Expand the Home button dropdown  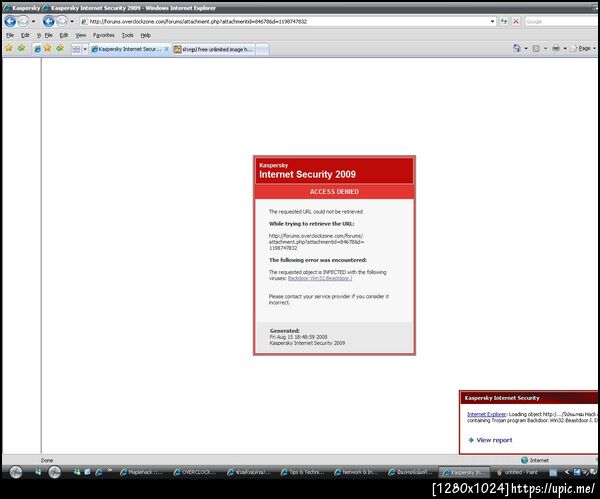[526, 49]
